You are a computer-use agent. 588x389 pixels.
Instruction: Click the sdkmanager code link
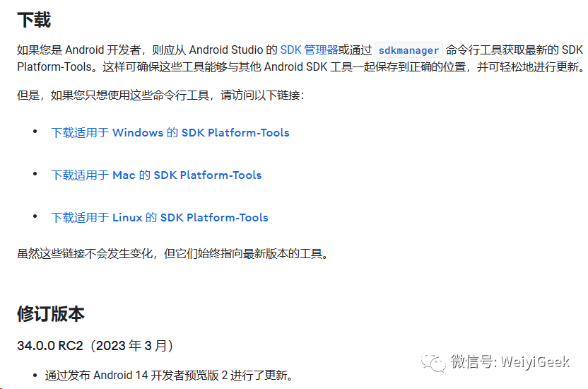pos(408,50)
